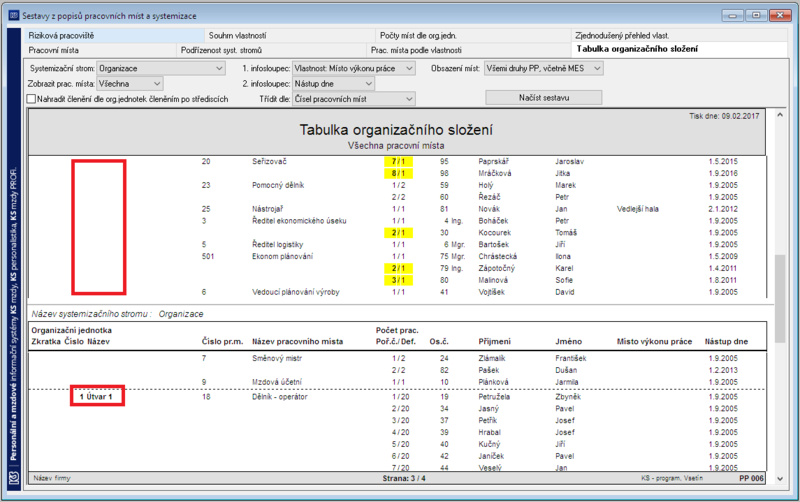Open Systemizační strom dropdown
Viewport: 800px width, 502px height.
click(x=161, y=68)
